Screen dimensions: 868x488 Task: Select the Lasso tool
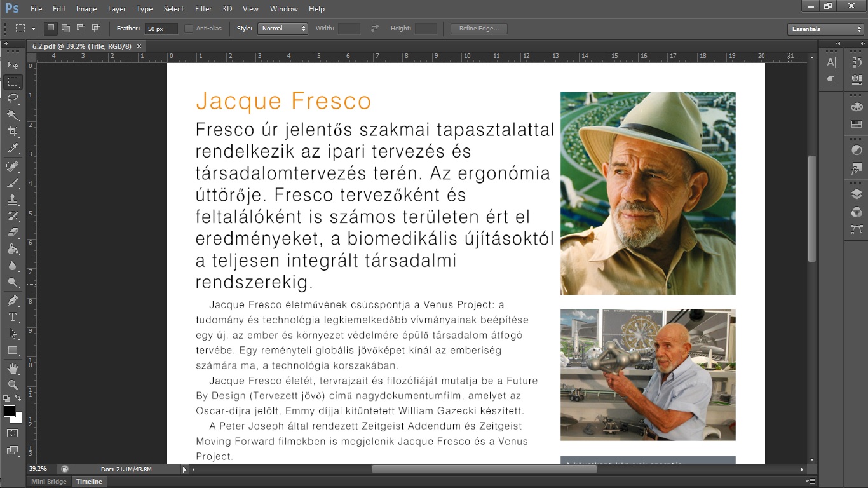tap(12, 98)
